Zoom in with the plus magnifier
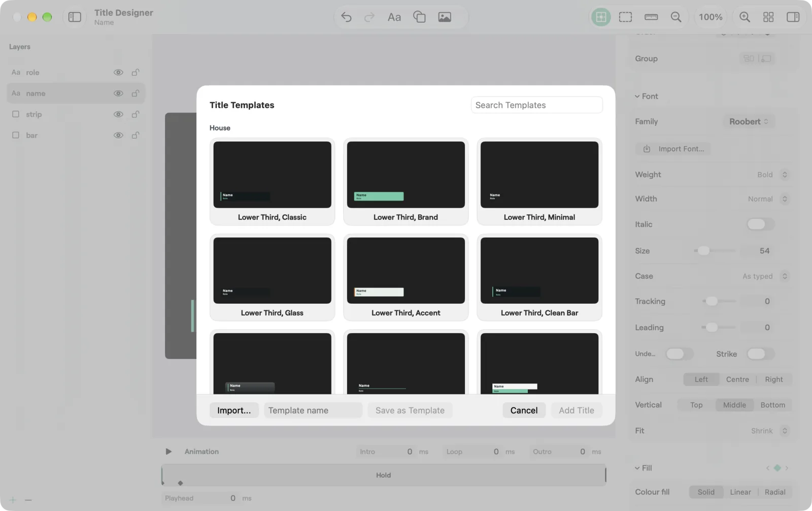Viewport: 812px width, 511px height. (745, 17)
